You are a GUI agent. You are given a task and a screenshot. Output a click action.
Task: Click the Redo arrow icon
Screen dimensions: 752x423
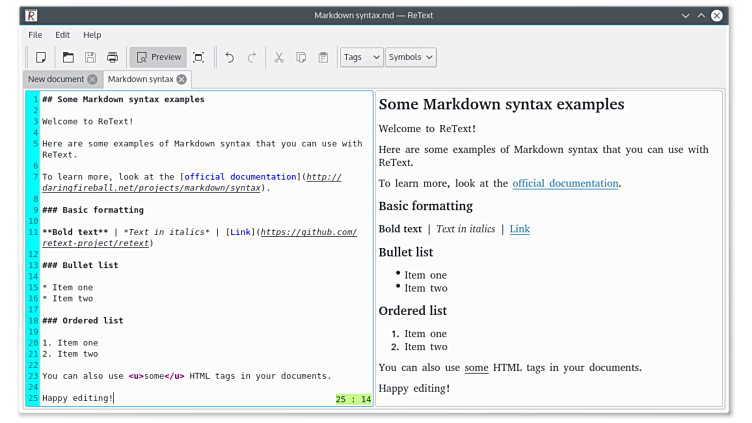point(252,57)
